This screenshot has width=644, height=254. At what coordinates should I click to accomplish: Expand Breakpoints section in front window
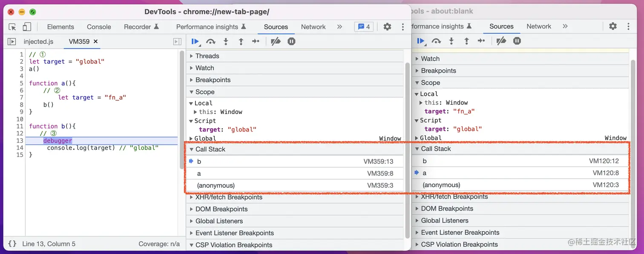[295, 80]
